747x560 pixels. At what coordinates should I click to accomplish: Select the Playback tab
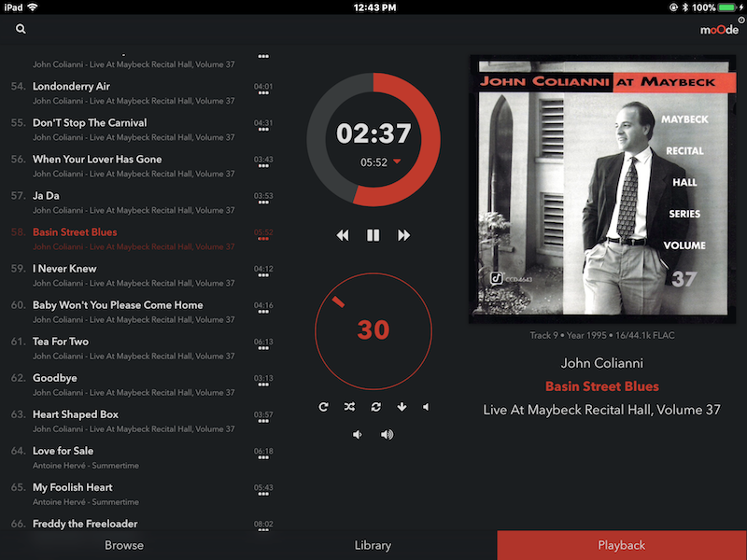[622, 545]
